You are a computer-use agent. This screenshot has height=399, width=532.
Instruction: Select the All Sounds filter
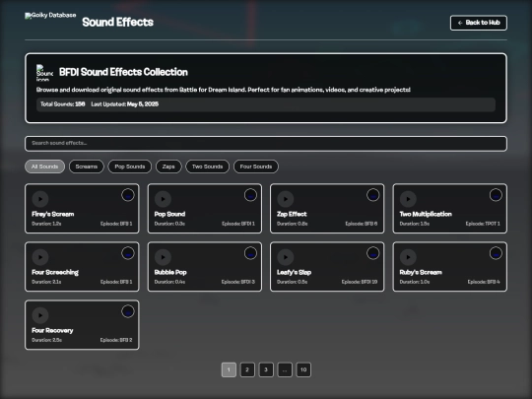[x=44, y=166]
